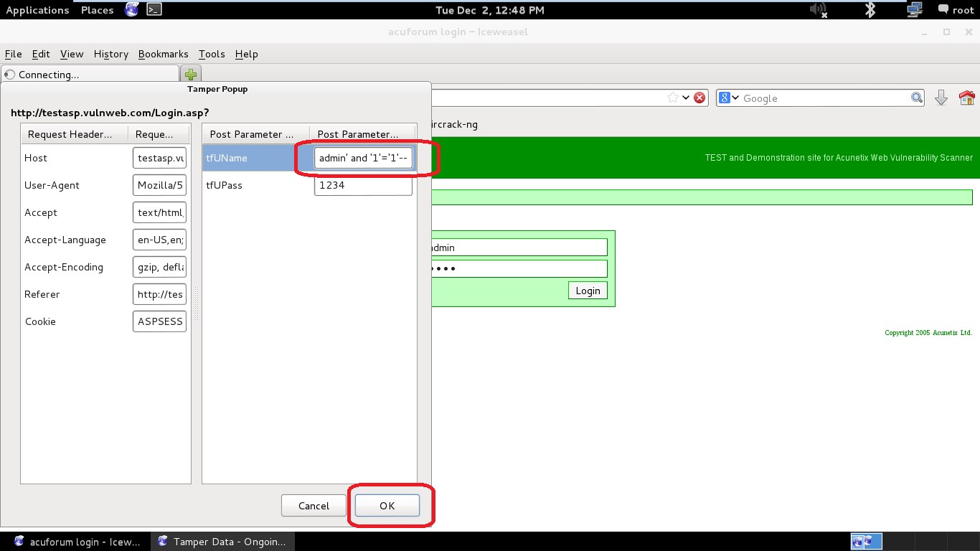
Task: Go to home page icon
Action: pyautogui.click(x=967, y=98)
